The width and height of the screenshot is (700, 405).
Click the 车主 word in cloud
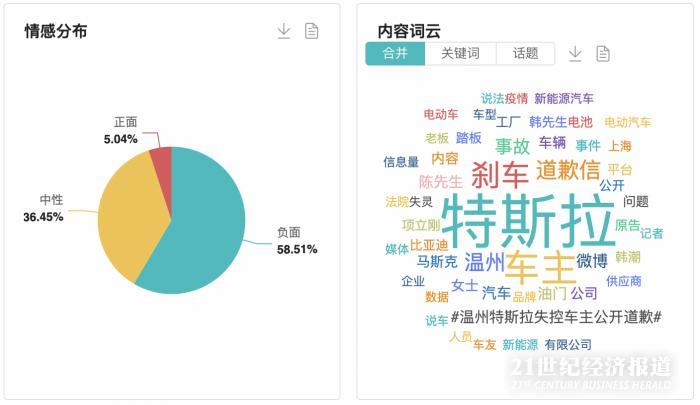click(540, 267)
